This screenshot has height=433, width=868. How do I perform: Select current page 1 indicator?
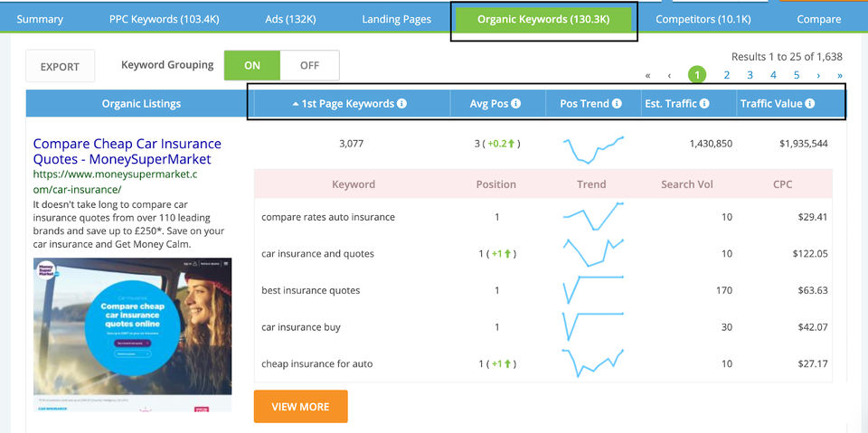pos(697,75)
